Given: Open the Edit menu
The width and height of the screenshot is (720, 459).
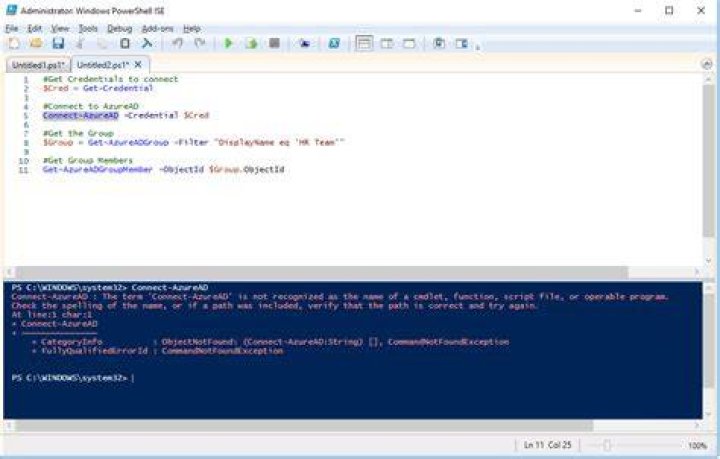Looking at the screenshot, I should [34, 29].
